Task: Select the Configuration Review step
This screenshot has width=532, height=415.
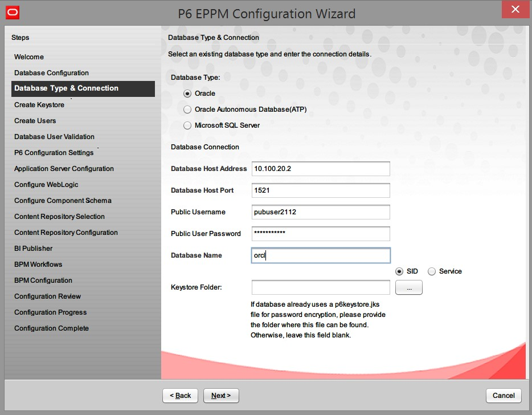Action: pyautogui.click(x=47, y=296)
